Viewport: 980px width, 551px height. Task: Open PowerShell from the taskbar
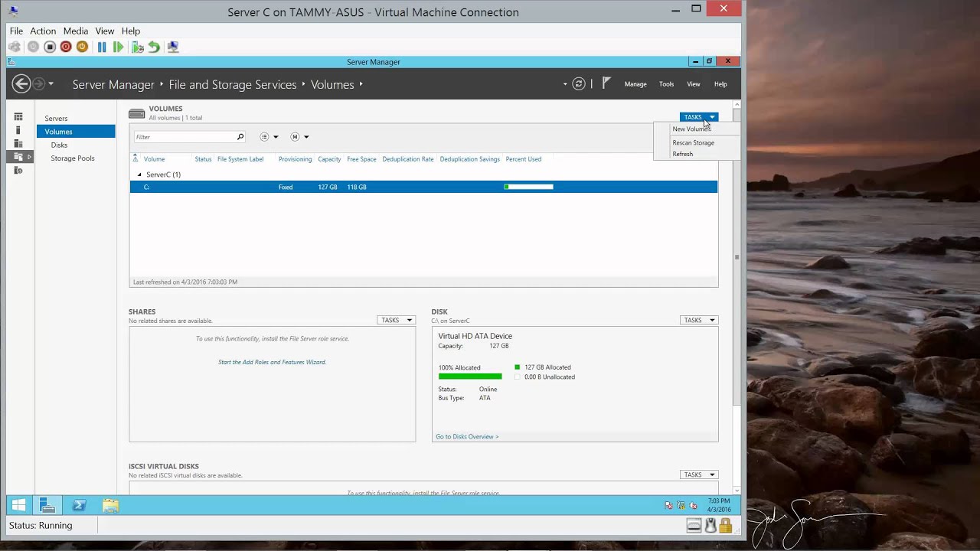pyautogui.click(x=79, y=505)
